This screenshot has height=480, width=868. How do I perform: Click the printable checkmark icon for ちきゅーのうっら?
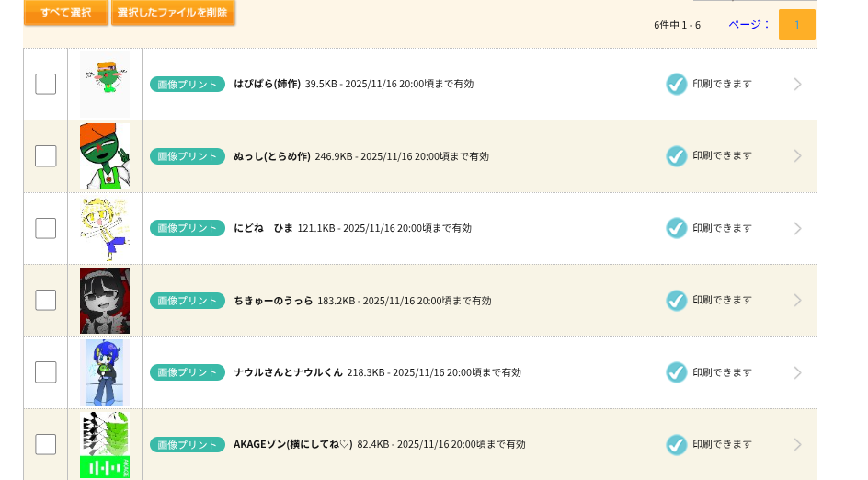click(677, 301)
